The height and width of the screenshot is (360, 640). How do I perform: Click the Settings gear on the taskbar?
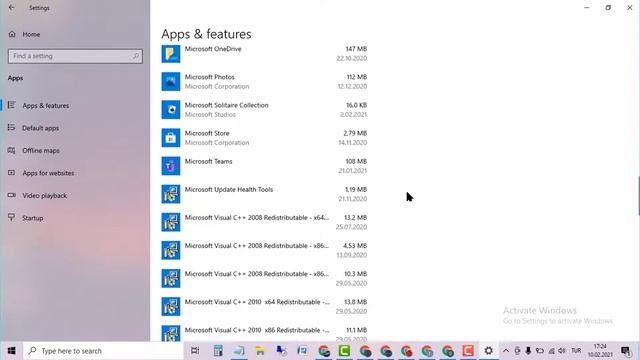[488, 351]
